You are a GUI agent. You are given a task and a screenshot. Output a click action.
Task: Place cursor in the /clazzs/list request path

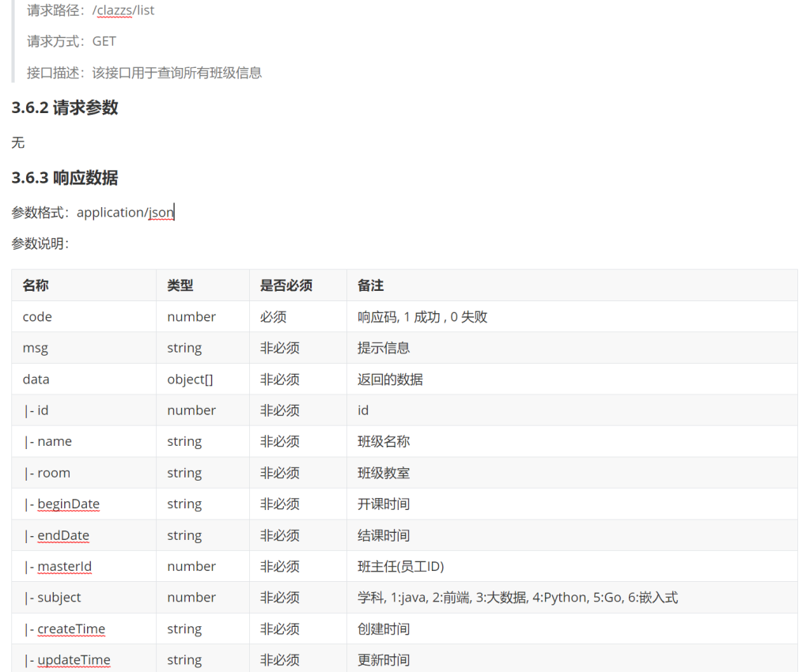[123, 11]
